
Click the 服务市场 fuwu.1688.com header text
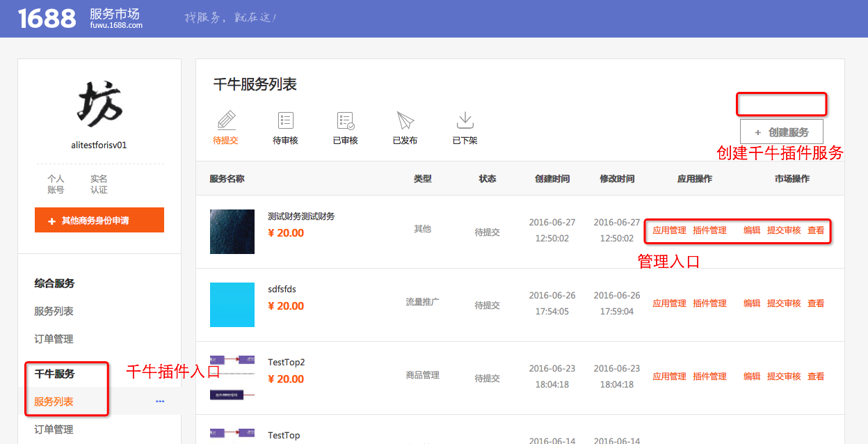[x=115, y=19]
